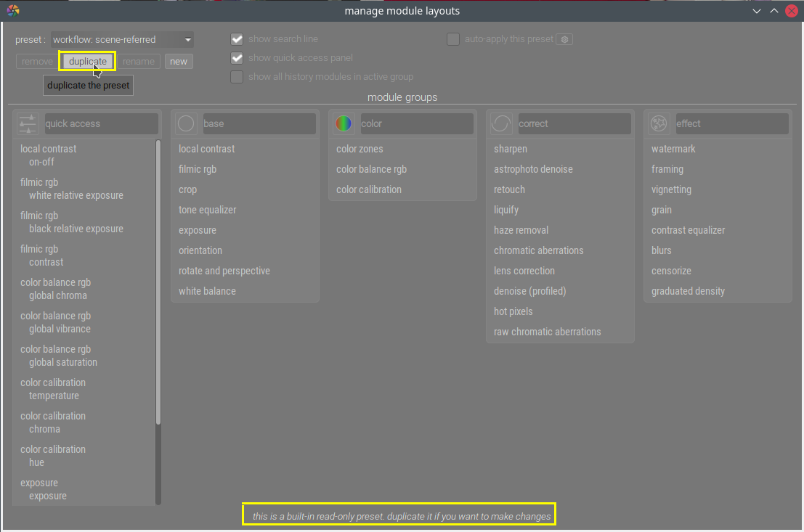Select tone equalizer in base group
This screenshot has width=804, height=532.
(207, 210)
